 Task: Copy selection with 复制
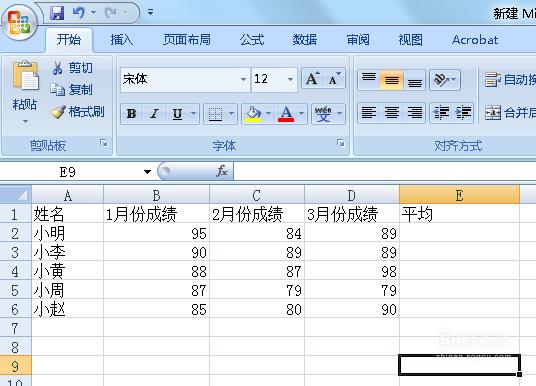click(x=71, y=90)
